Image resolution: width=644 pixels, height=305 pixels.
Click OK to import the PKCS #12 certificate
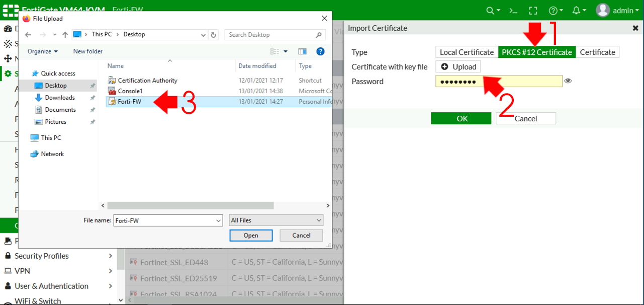coord(461,118)
